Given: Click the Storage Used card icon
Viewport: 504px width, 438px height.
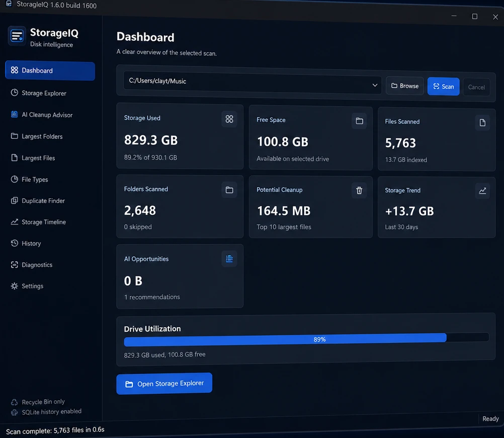Looking at the screenshot, I should pyautogui.click(x=229, y=119).
